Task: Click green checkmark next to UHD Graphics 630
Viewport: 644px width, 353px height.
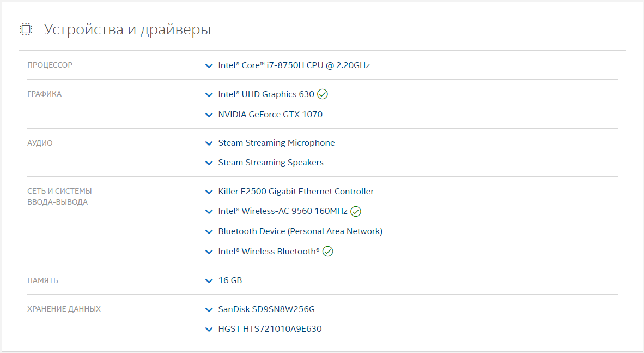Action: [323, 94]
